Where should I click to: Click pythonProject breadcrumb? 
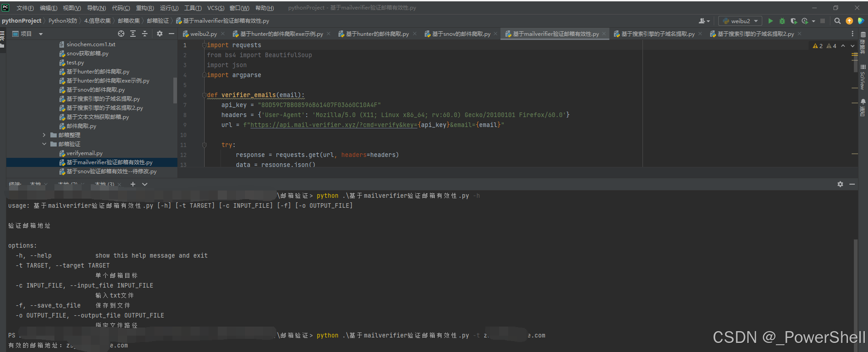coord(21,21)
